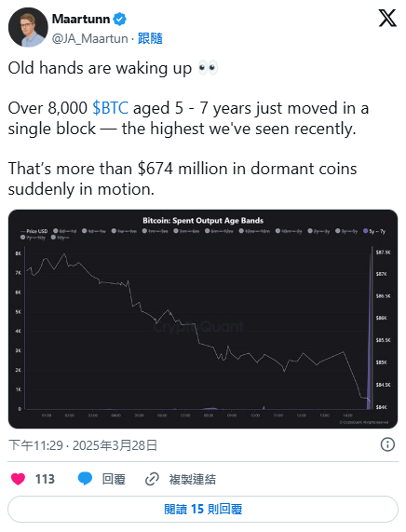Open the $BTC cashtag link
Screen dimensions: 406x532
point(110,108)
